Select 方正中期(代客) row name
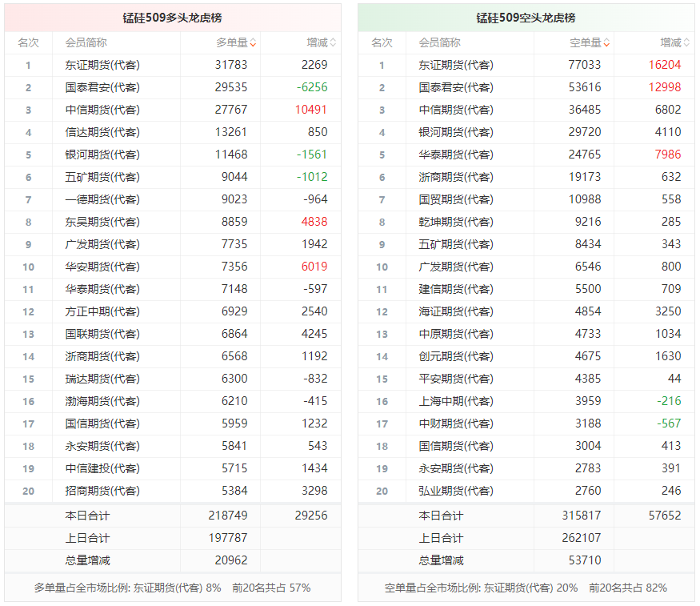 click(x=102, y=311)
